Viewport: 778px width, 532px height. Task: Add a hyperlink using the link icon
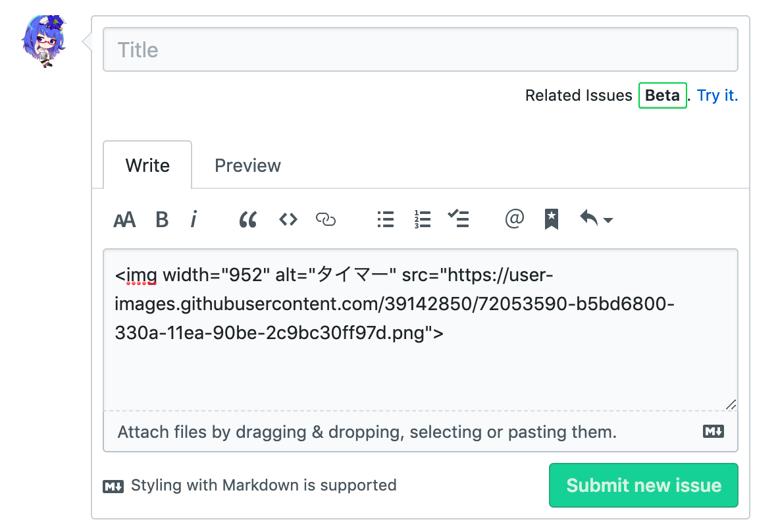point(326,219)
